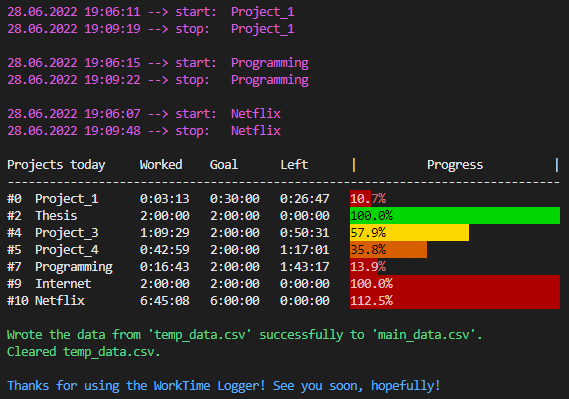Click the goal value 0:30:00
The image size is (569, 399).
pyautogui.click(x=235, y=199)
